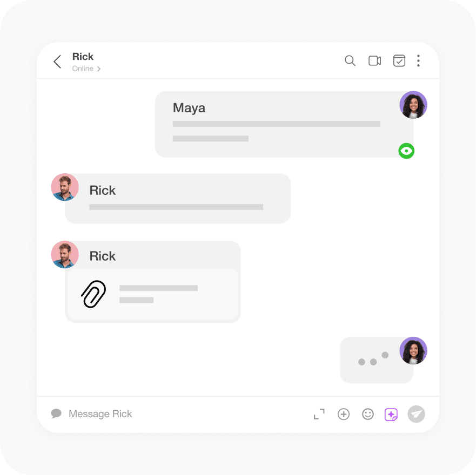Expand Rick's Online status chevron

99,69
